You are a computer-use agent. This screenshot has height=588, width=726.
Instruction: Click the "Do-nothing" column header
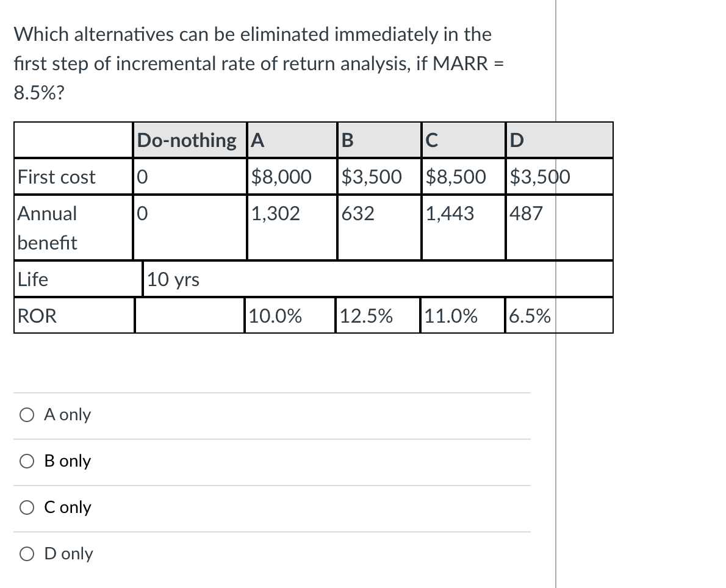pos(186,140)
